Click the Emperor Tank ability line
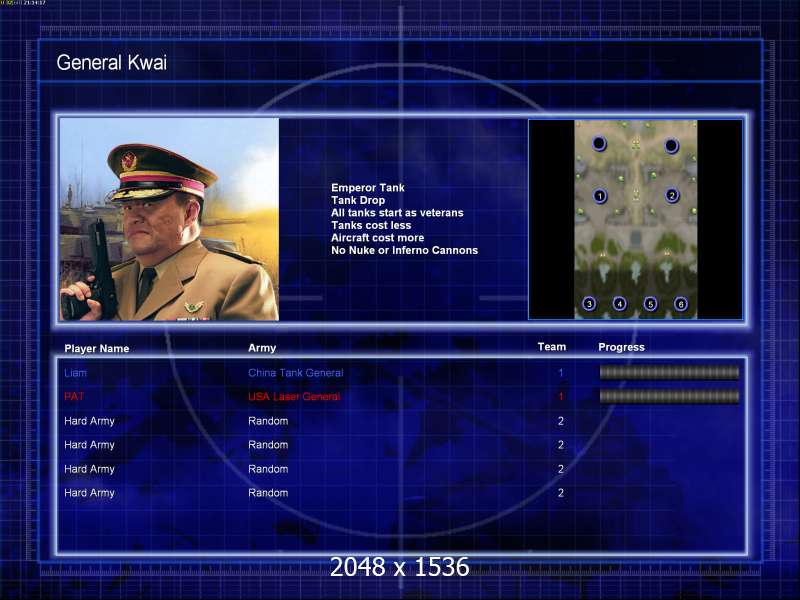800x600 pixels. (x=368, y=188)
